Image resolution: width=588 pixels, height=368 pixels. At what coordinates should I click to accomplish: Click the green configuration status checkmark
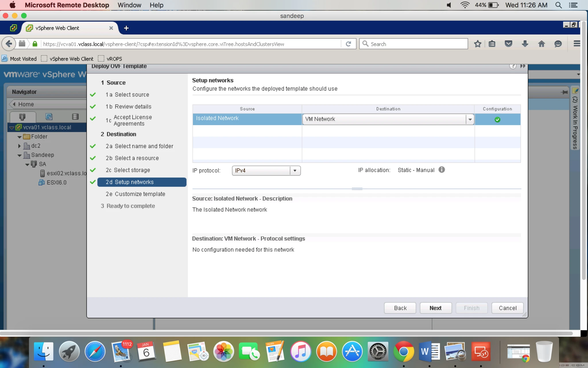click(497, 120)
